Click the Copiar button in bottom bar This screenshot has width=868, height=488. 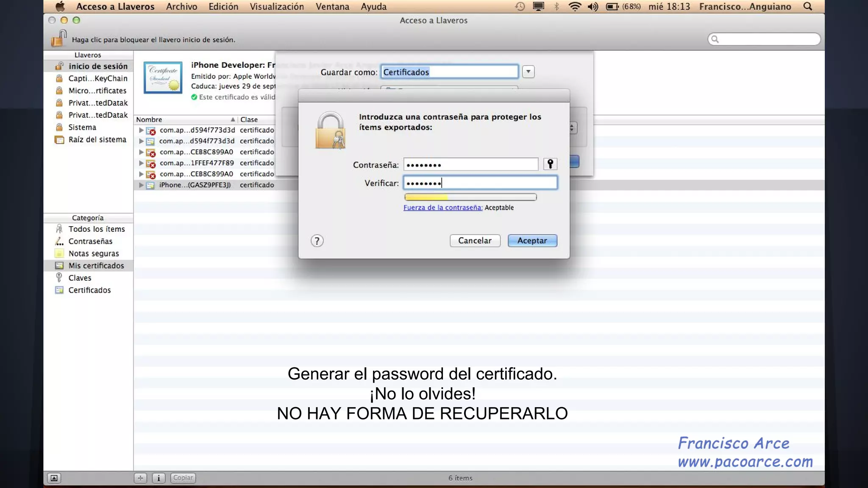pyautogui.click(x=183, y=478)
